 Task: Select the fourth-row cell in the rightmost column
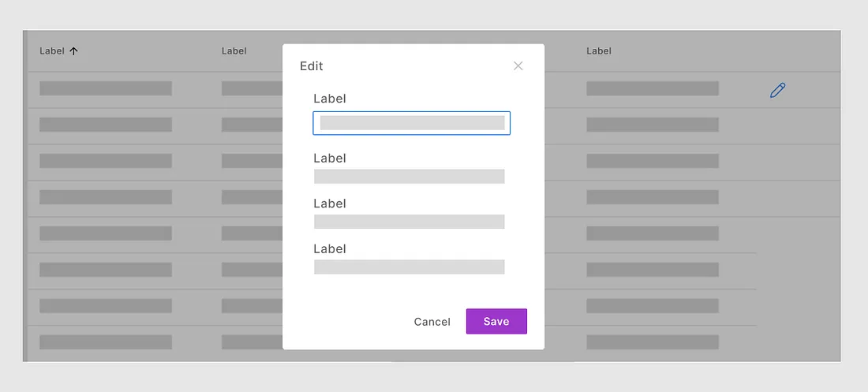tap(653, 197)
